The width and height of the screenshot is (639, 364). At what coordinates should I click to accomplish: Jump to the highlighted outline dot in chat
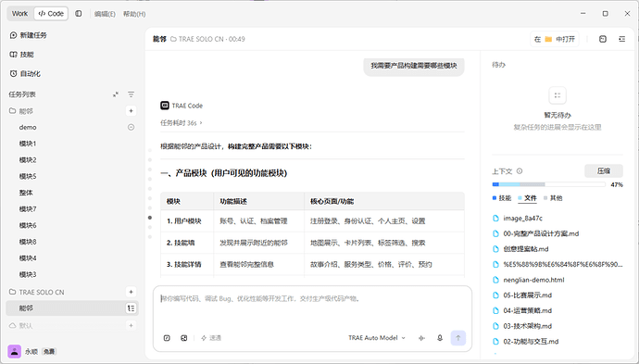(150, 218)
